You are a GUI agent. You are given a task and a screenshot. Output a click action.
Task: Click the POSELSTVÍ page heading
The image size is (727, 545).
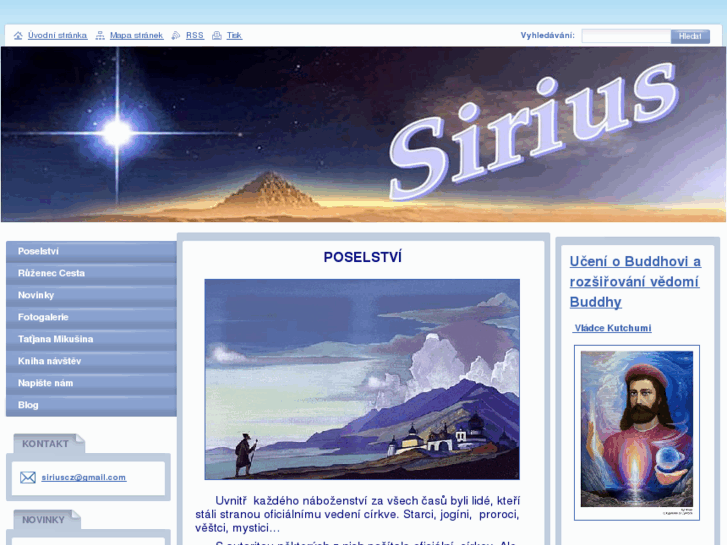pyautogui.click(x=363, y=257)
